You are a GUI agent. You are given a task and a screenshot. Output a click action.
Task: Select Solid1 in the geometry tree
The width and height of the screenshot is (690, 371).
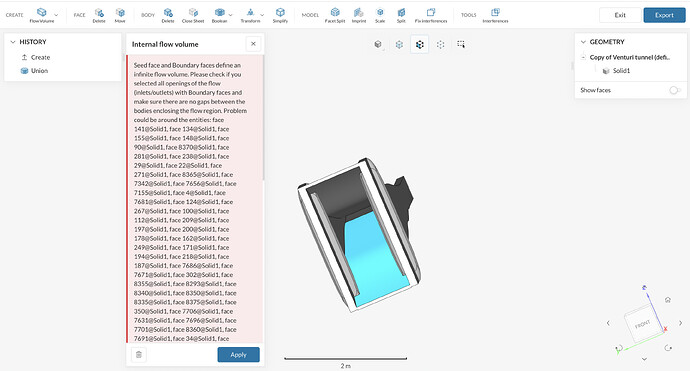pyautogui.click(x=621, y=70)
